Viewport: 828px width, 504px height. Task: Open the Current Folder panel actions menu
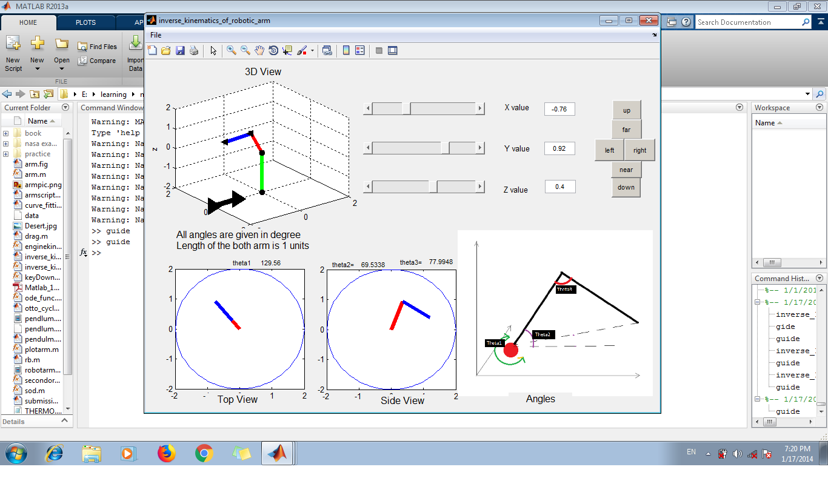pos(65,107)
